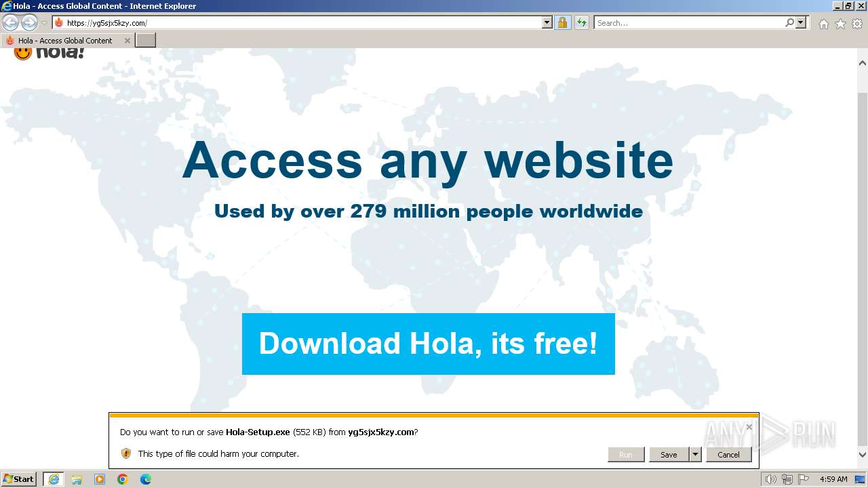The width and height of the screenshot is (868, 488).
Task: Cancel the Hola-Setup.exe download
Action: click(x=728, y=455)
